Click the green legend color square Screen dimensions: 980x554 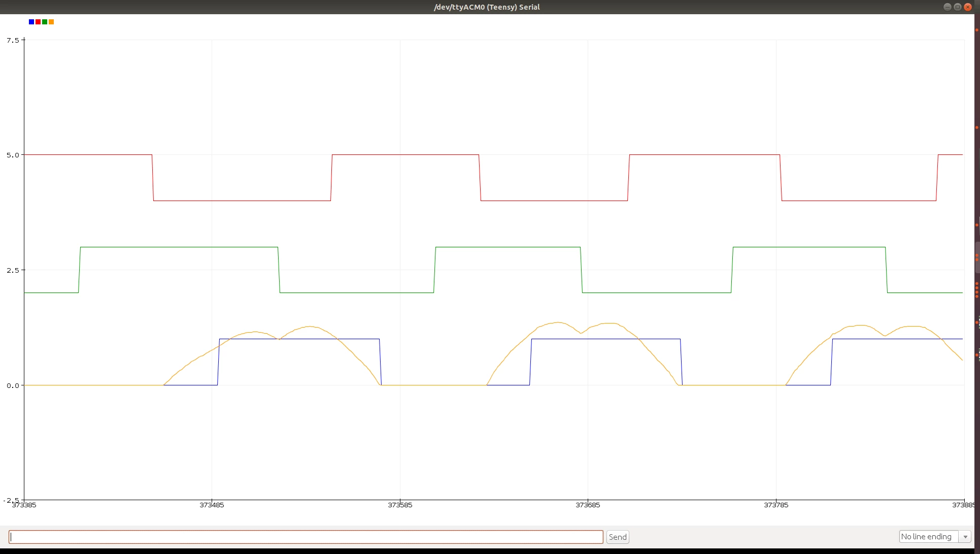click(x=45, y=22)
